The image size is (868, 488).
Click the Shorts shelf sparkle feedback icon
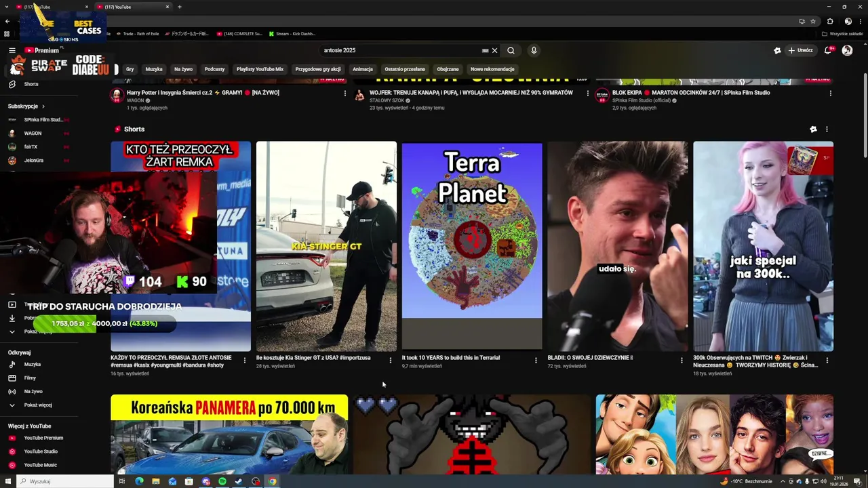[x=813, y=129]
